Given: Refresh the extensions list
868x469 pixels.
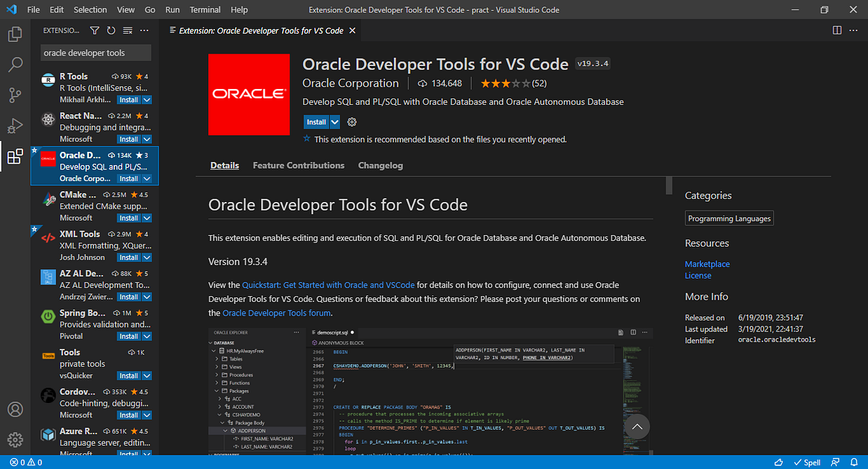Looking at the screenshot, I should (110, 30).
